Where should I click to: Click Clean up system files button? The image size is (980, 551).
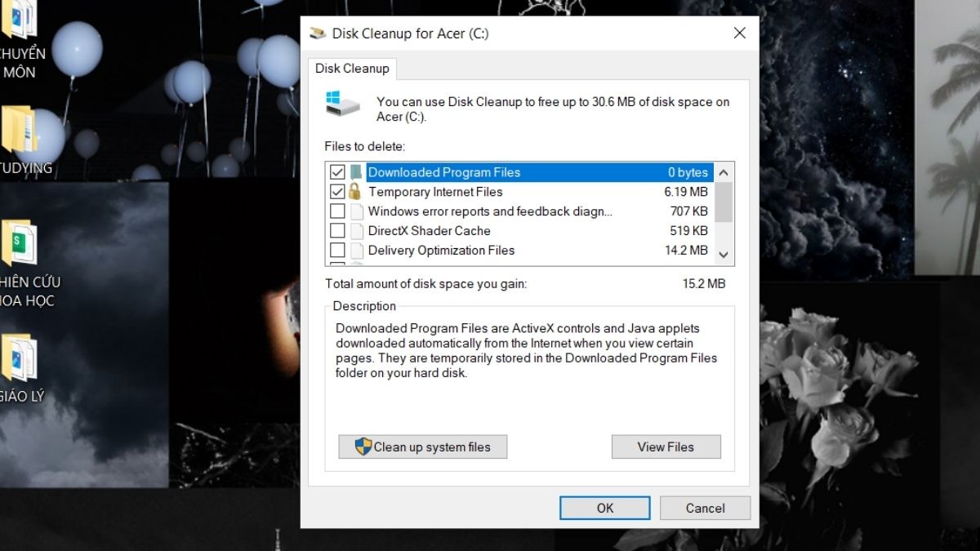click(x=423, y=447)
